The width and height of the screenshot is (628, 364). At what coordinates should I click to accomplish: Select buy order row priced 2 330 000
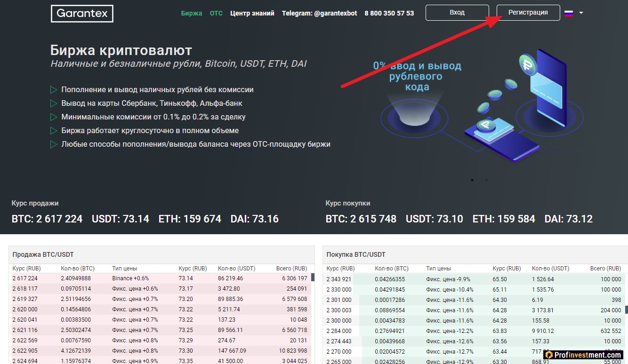point(474,290)
